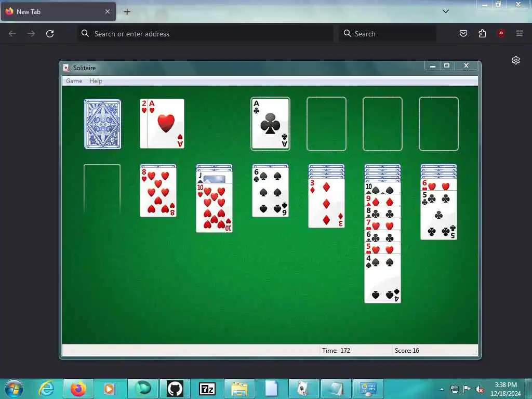532x399 pixels.
Task: Open Windows Explorer folder on the taskbar
Action: [240, 389]
